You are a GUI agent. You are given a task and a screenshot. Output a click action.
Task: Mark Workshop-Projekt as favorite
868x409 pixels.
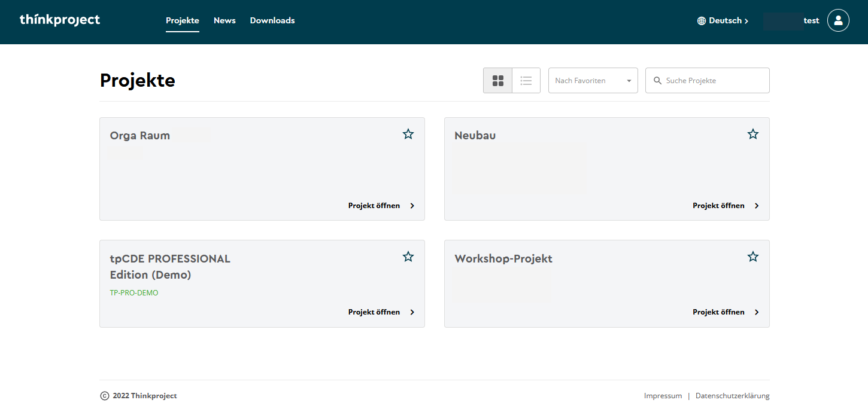point(753,257)
